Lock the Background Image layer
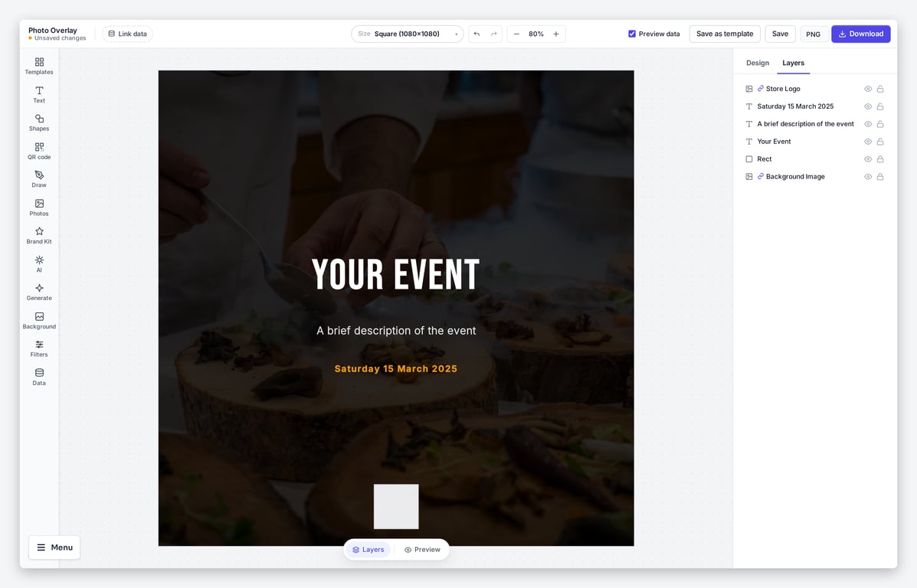Screen dimensions: 917x588 coord(880,177)
